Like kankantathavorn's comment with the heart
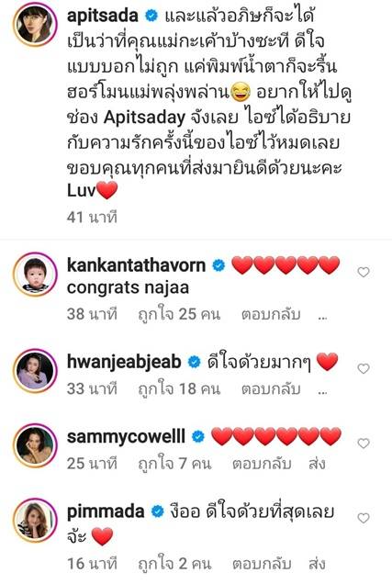Screen dimensions: 392x584 (364, 273)
